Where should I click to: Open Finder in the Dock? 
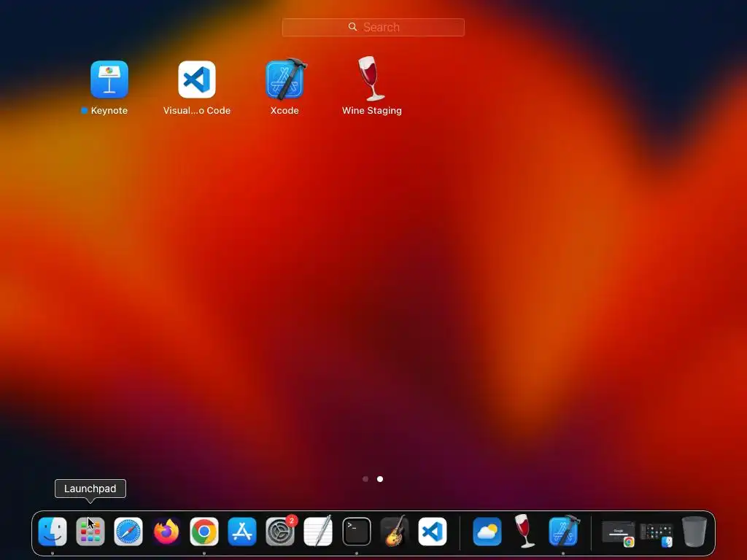(x=53, y=532)
